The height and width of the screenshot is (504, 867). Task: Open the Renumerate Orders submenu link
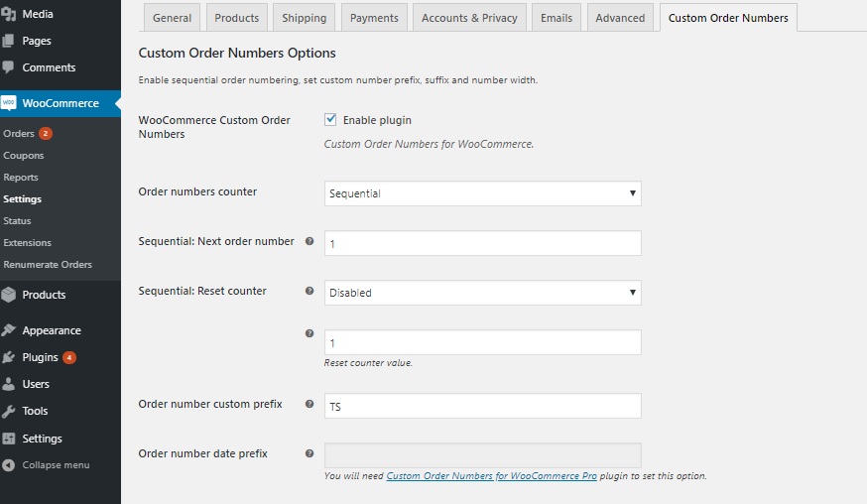48,265
